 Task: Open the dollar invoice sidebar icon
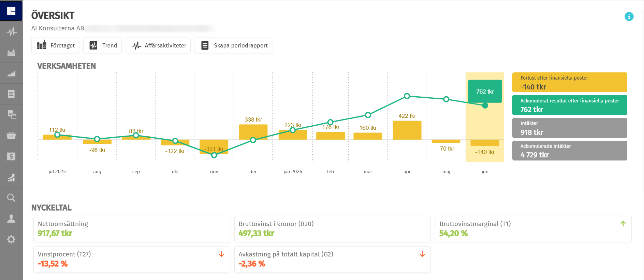[11, 156]
